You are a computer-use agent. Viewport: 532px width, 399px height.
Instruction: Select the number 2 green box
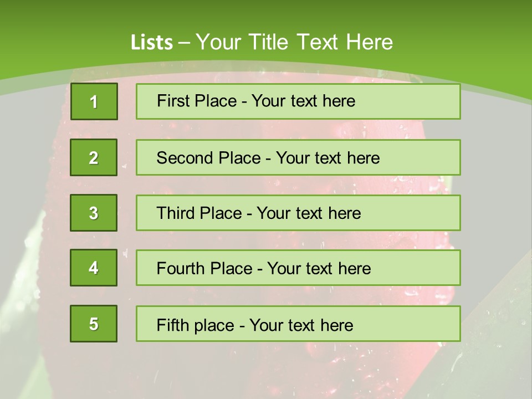click(x=94, y=157)
